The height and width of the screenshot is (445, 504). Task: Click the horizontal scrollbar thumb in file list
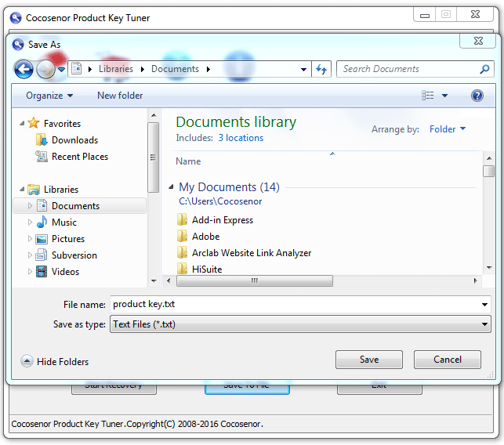[x=255, y=280]
